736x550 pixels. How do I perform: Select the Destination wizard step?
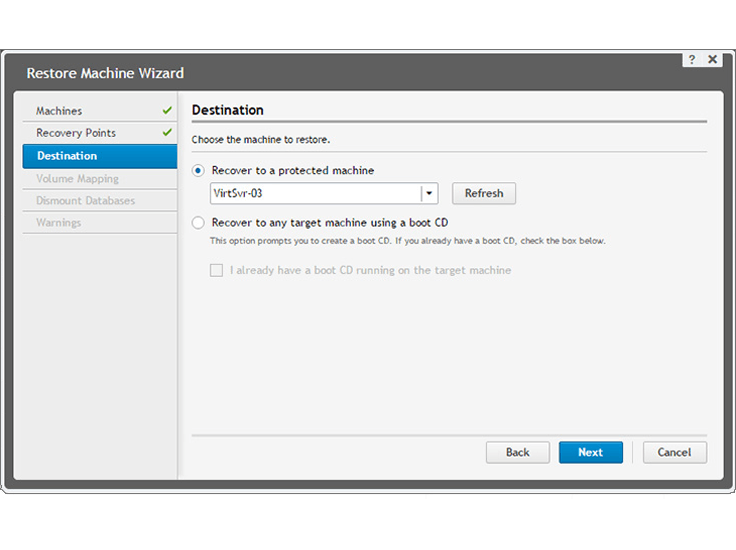(67, 156)
